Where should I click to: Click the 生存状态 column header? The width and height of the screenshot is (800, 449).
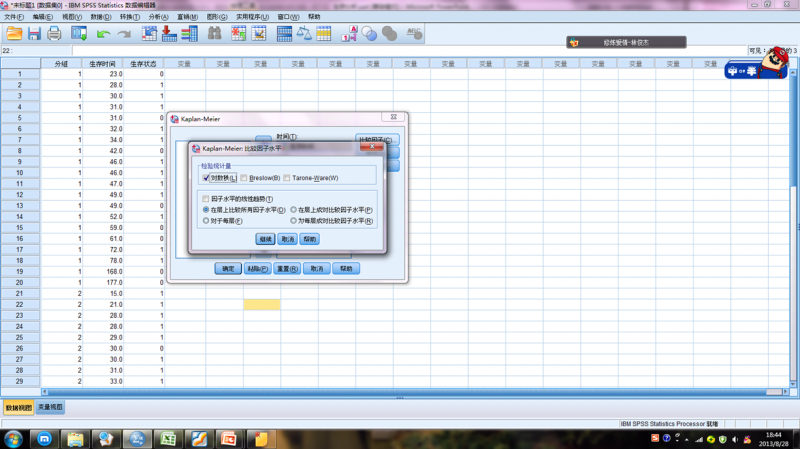143,64
